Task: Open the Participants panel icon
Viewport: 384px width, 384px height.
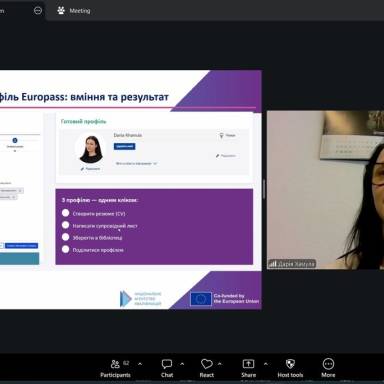Action: (x=115, y=364)
